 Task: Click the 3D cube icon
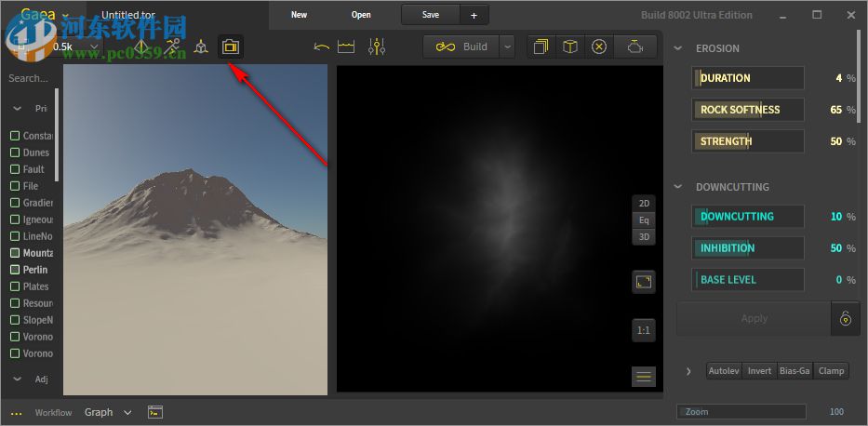(x=569, y=47)
